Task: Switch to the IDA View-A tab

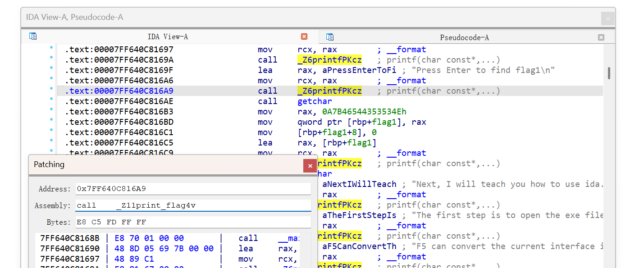Action: pos(168,37)
